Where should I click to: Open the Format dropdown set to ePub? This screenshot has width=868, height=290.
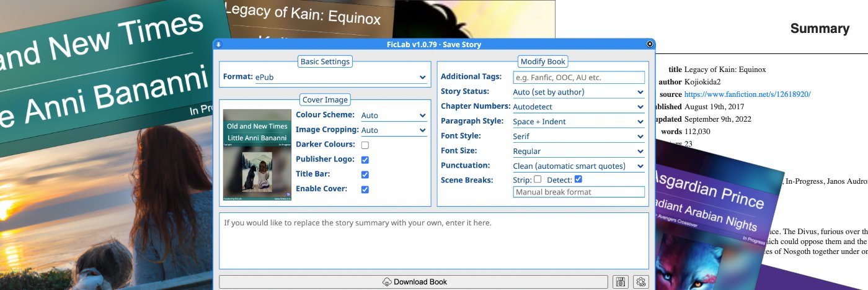(x=341, y=77)
